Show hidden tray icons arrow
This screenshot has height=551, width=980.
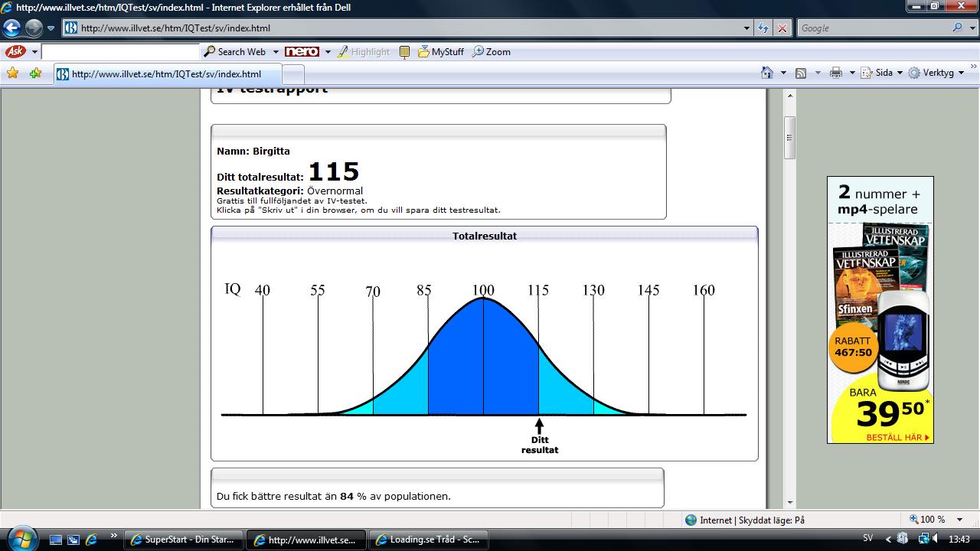(x=889, y=540)
